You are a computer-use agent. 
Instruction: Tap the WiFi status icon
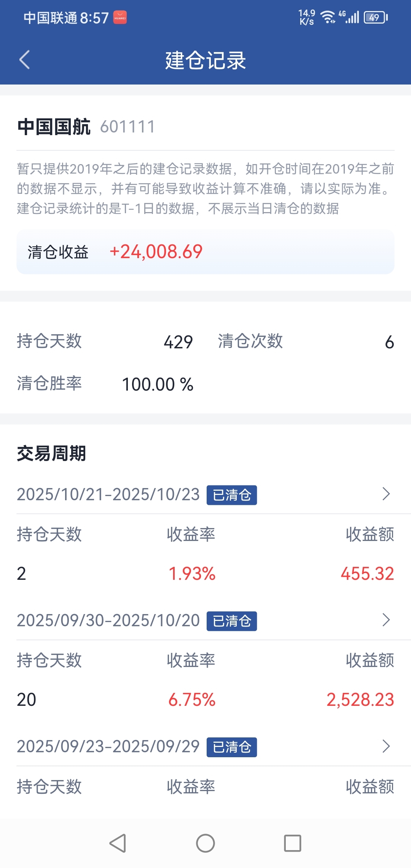328,18
